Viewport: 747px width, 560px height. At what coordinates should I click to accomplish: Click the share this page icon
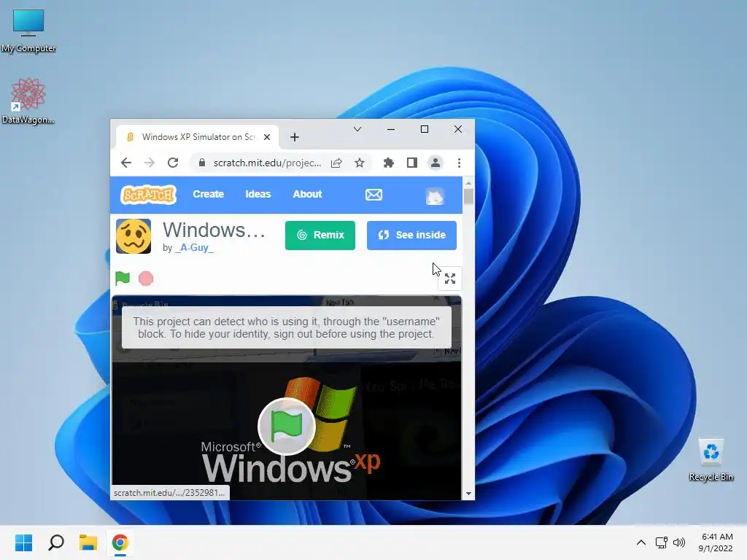coord(336,163)
